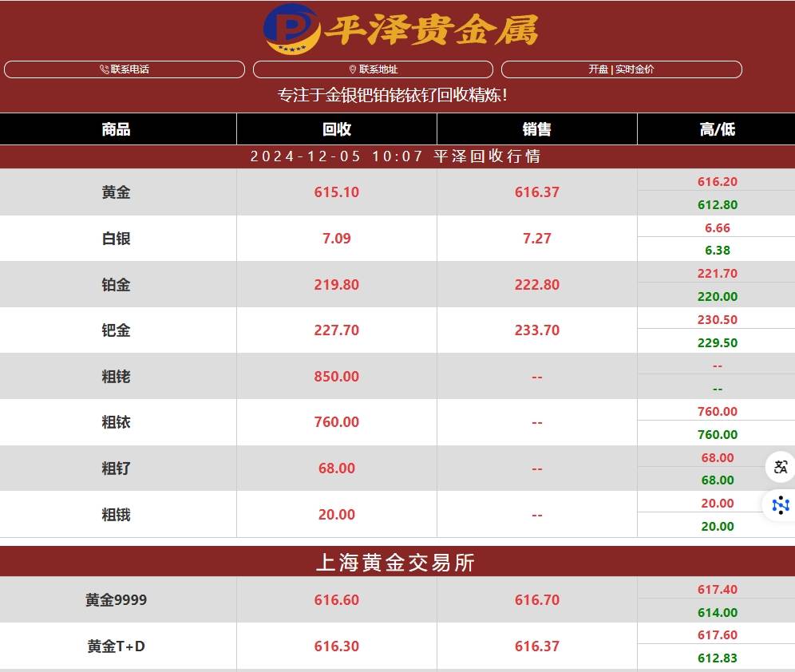Click the 平泽贵金属 logo emblem
Screen dimensions: 795x672
291,30
